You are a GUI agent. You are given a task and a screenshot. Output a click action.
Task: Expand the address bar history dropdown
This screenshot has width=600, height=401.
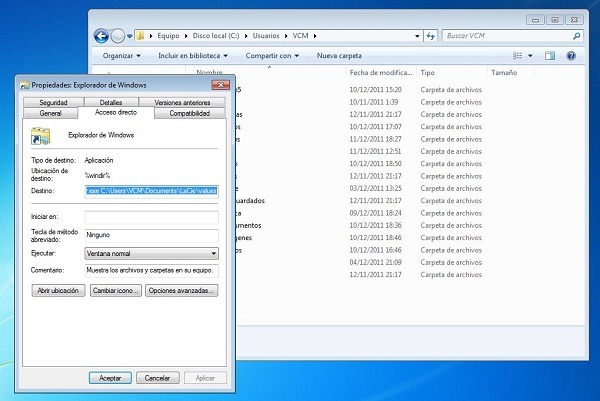pyautogui.click(x=417, y=36)
